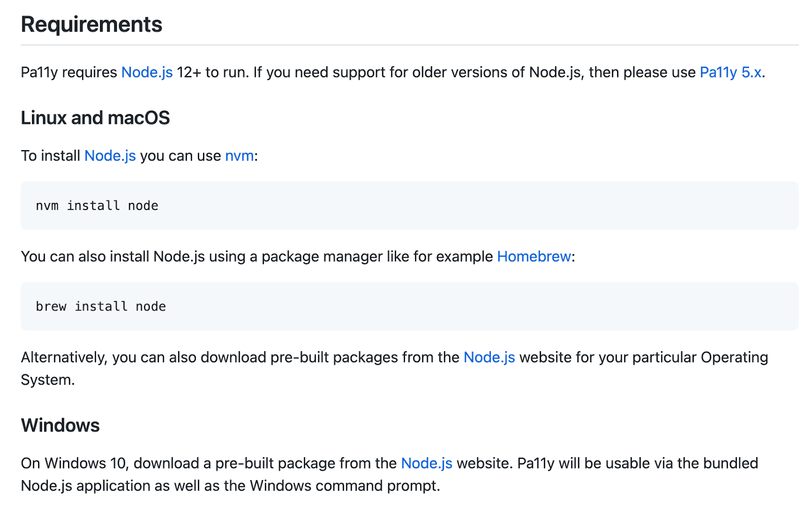Click the Requirements heading

tap(91, 24)
